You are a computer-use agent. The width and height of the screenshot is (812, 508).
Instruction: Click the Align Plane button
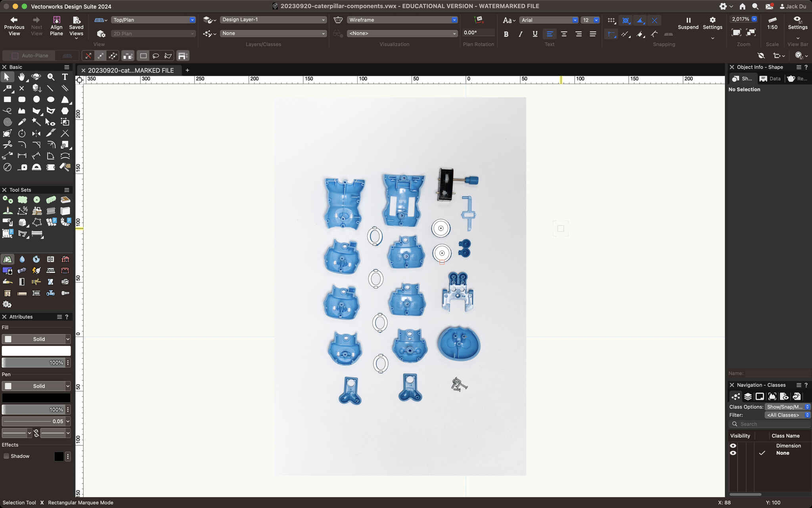[56, 26]
